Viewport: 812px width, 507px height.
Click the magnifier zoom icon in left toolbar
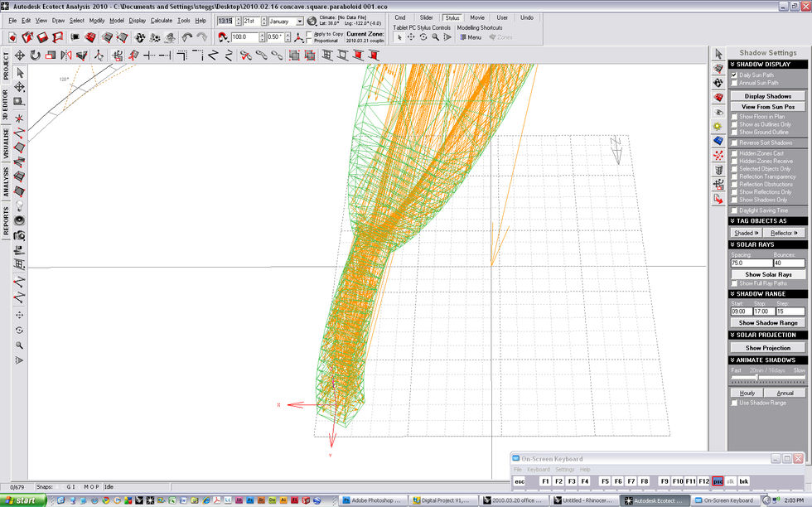[x=20, y=345]
